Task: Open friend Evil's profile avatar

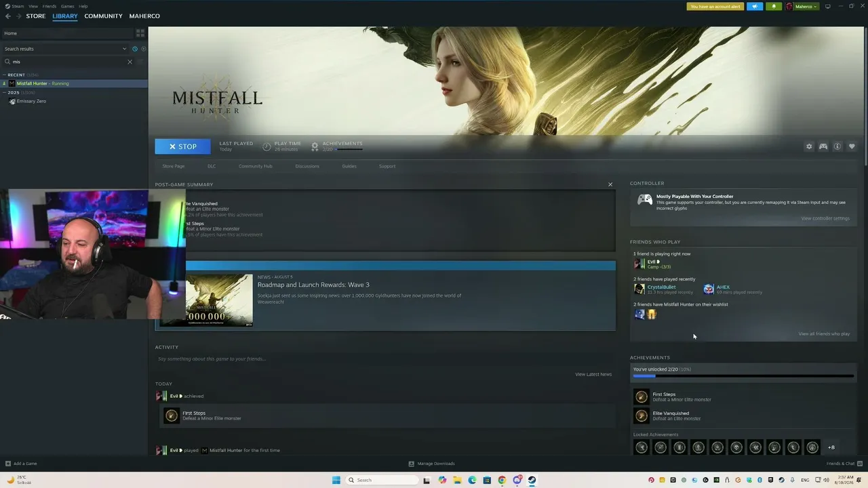Action: 638,264
